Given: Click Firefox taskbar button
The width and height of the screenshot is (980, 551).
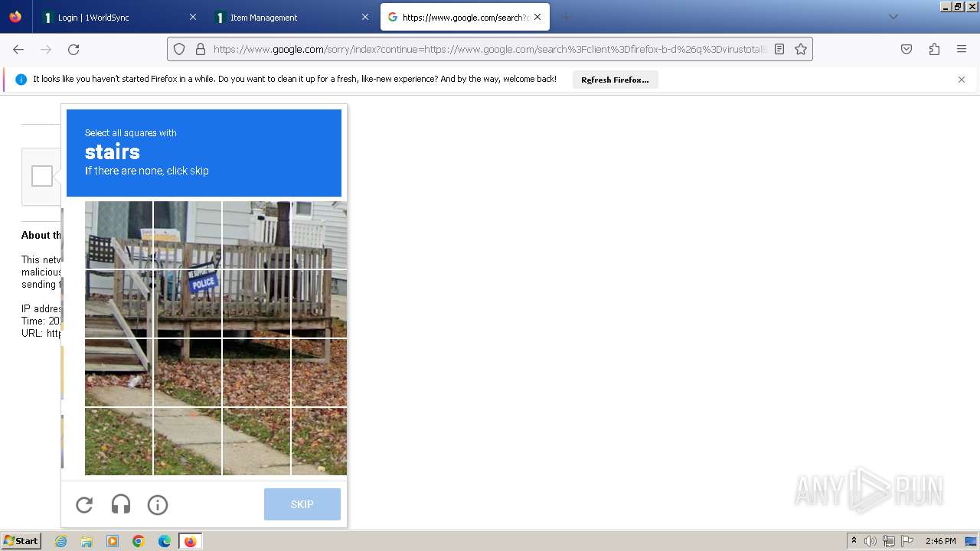Looking at the screenshot, I should (x=190, y=541).
